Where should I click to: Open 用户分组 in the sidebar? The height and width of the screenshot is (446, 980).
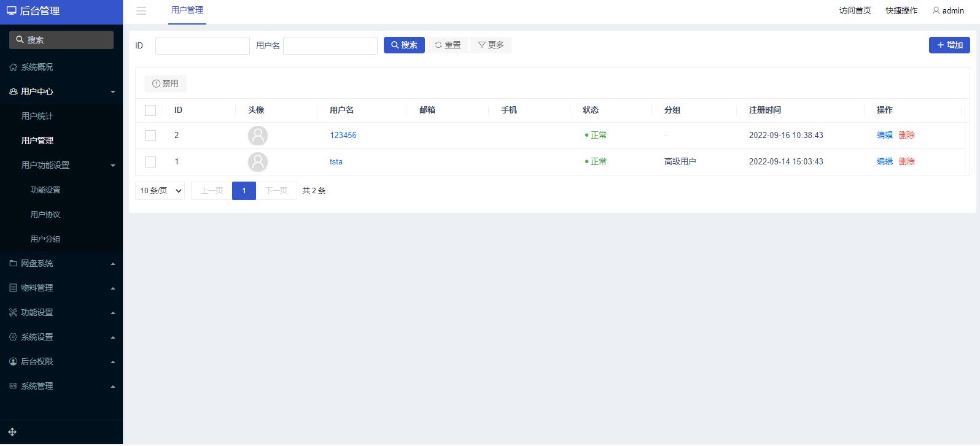[x=45, y=239]
